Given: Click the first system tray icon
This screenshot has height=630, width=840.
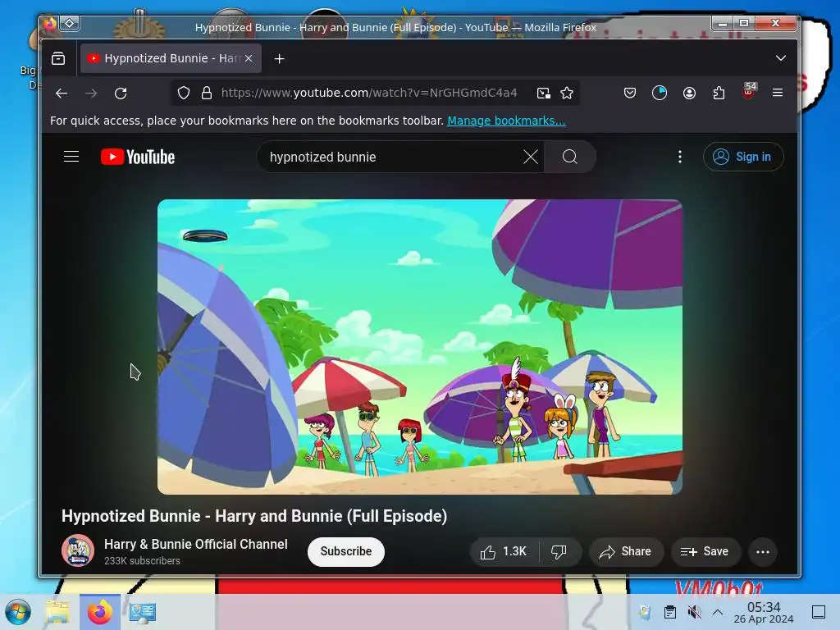Looking at the screenshot, I should tap(645, 612).
